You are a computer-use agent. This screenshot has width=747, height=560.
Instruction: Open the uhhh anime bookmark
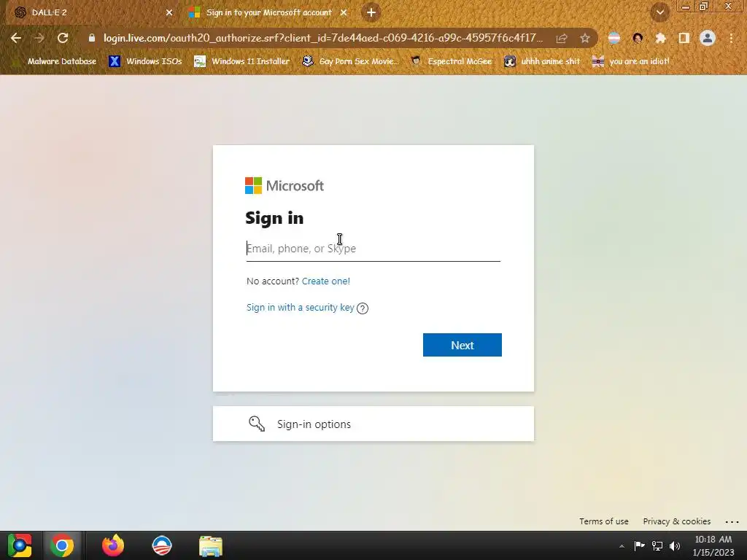542,61
